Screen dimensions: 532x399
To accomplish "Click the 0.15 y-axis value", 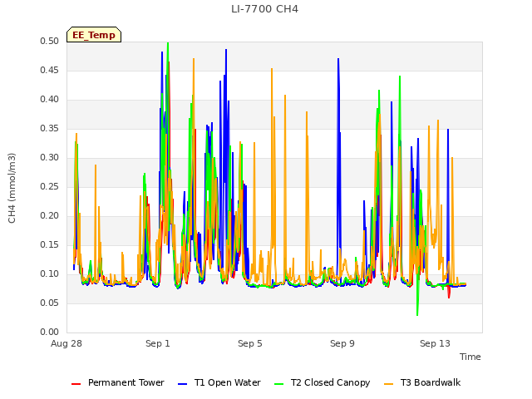I will coord(50,245).
